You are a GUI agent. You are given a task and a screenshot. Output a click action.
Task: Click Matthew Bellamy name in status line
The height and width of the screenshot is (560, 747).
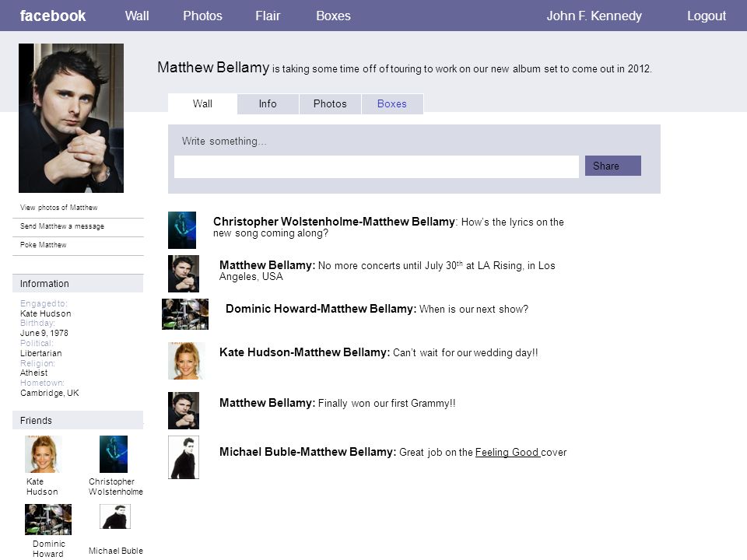[213, 67]
